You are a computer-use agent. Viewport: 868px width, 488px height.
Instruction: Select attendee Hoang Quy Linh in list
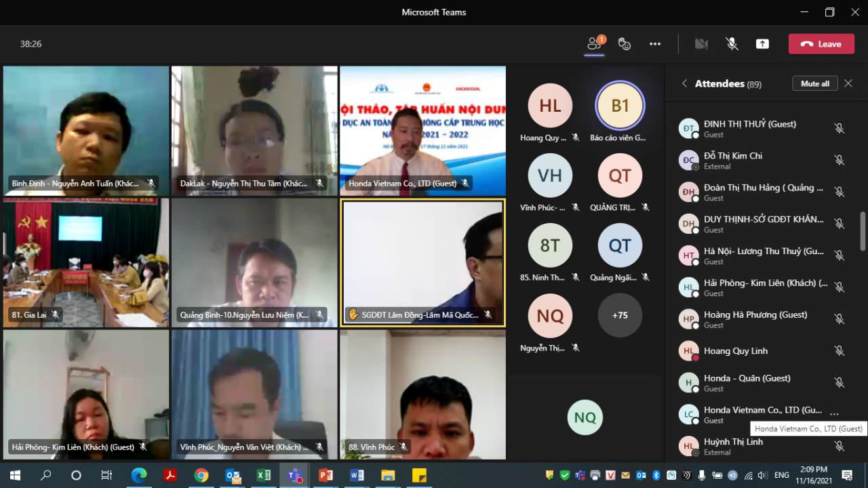click(x=736, y=350)
